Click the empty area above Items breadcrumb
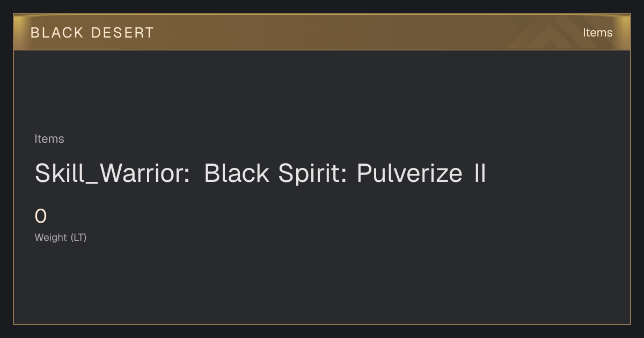 click(x=322, y=91)
